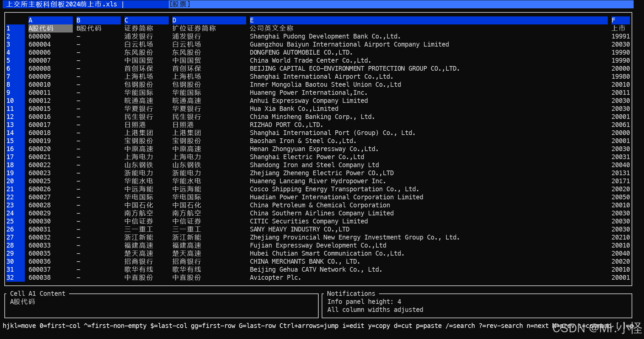This screenshot has width=644, height=339.
Task: Click BEIJING CAPITAL ECO-ENVIRONMENT PROTECTION cell
Action: click(355, 68)
